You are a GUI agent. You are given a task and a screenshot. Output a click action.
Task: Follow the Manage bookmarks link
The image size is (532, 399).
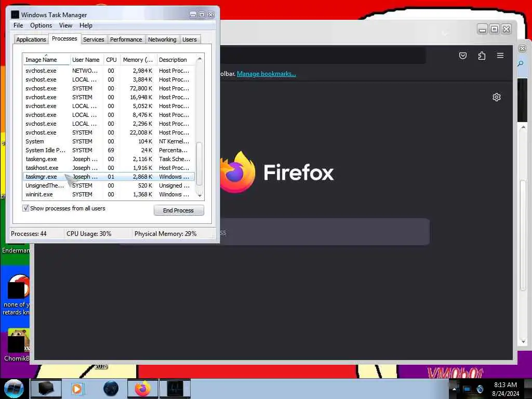point(267,74)
